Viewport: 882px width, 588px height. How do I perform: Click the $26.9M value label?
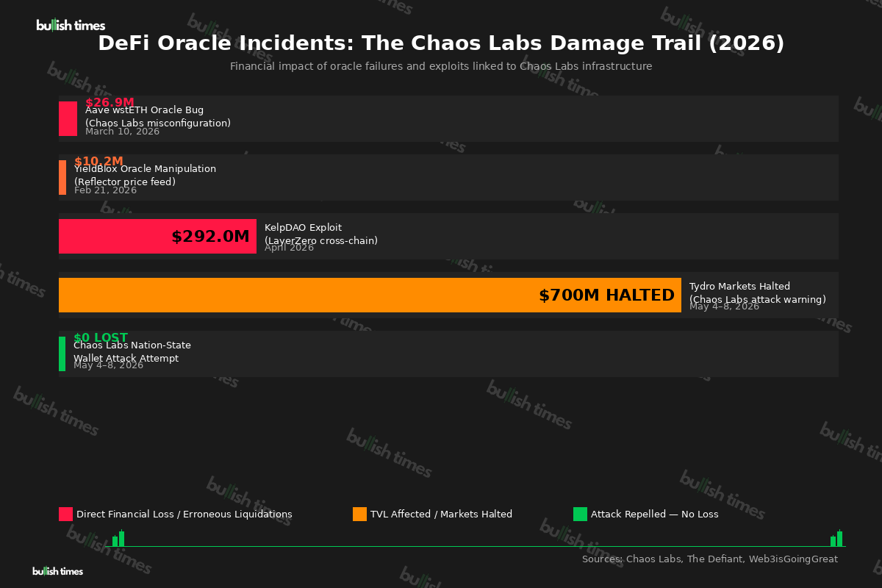[x=110, y=102]
